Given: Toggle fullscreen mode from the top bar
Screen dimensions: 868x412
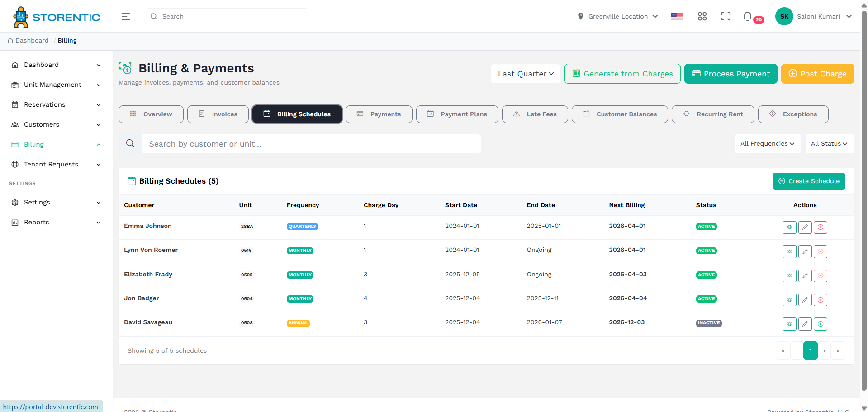Looking at the screenshot, I should click(x=726, y=16).
